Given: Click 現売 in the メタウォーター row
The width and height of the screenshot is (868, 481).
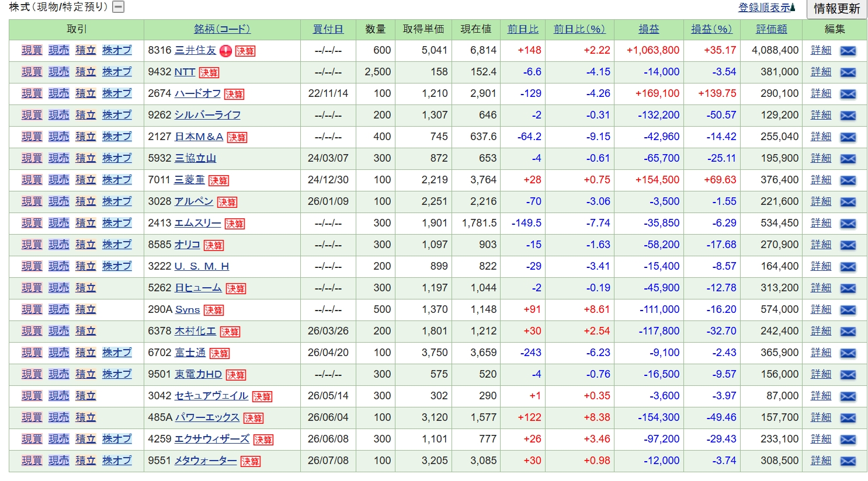Looking at the screenshot, I should (x=58, y=461).
